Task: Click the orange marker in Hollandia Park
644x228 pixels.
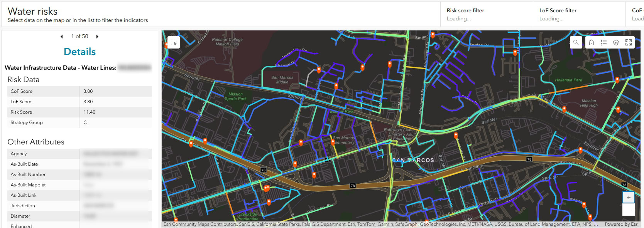Action: (617, 80)
